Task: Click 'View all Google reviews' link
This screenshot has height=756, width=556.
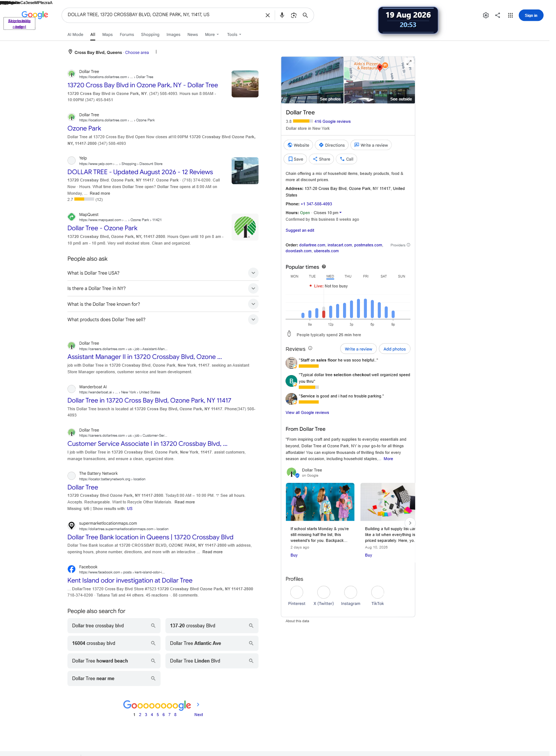Action: coord(307,412)
